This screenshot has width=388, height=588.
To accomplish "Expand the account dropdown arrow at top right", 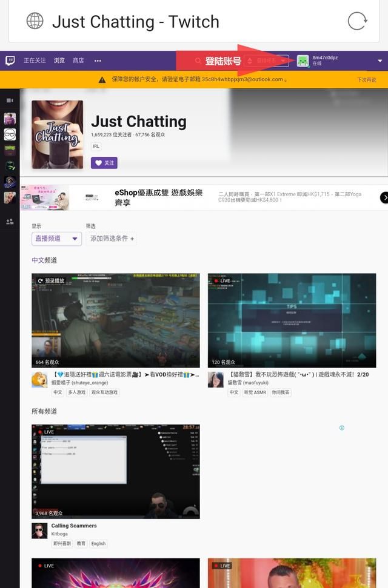I will (380, 61).
